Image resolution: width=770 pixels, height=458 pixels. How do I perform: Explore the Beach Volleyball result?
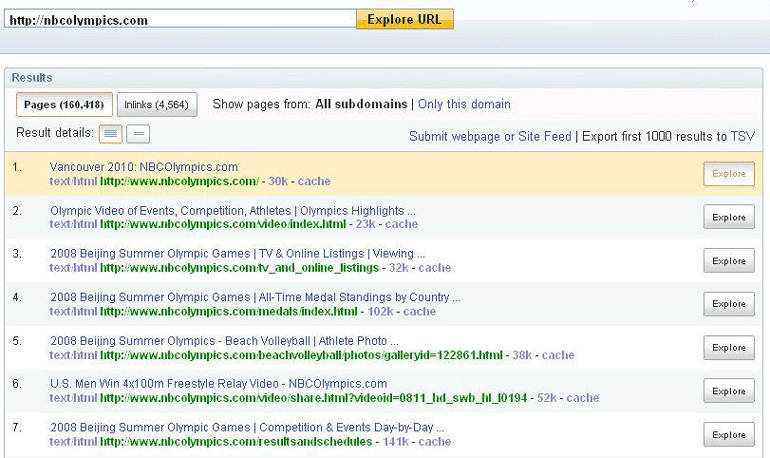coord(729,348)
